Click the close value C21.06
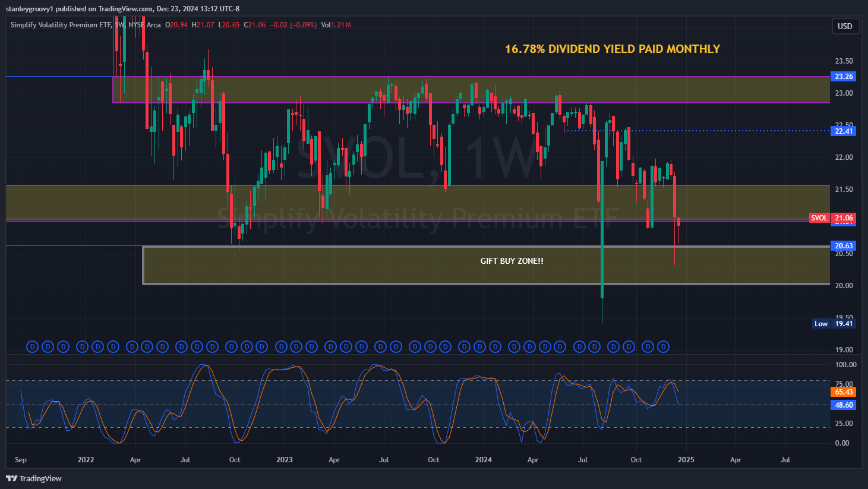This screenshot has height=489, width=868. [255, 25]
